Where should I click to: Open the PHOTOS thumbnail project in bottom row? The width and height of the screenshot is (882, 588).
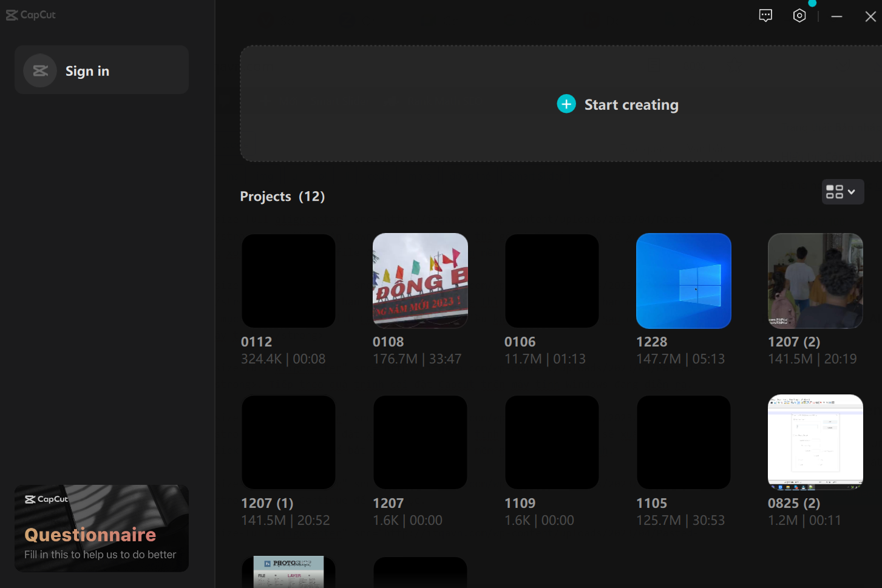point(288,572)
